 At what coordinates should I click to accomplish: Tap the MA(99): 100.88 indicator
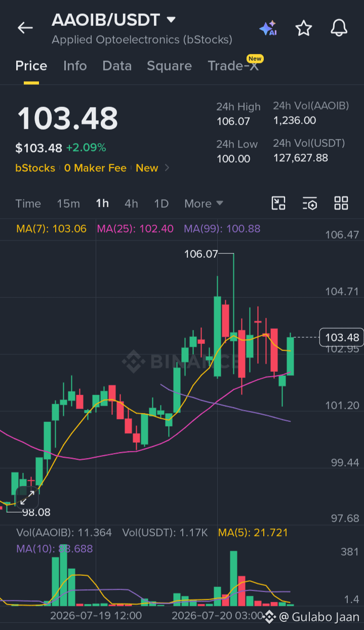pos(222,228)
